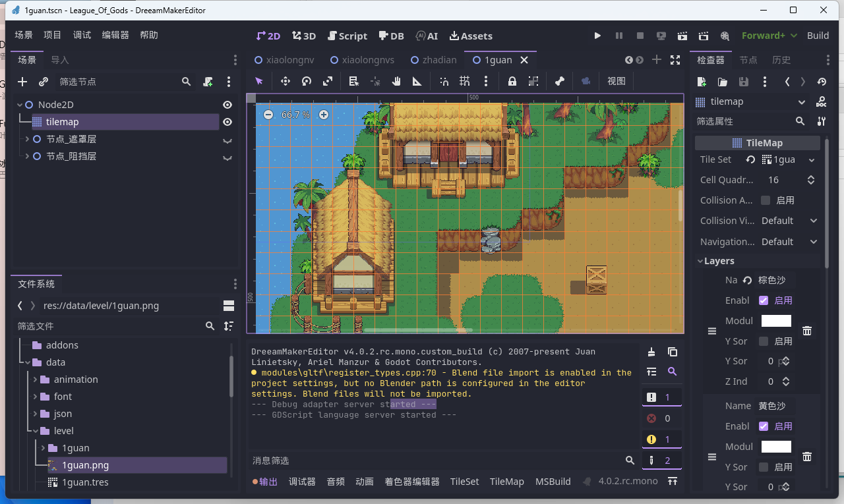
Task: Add a new child node
Action: coord(22,82)
